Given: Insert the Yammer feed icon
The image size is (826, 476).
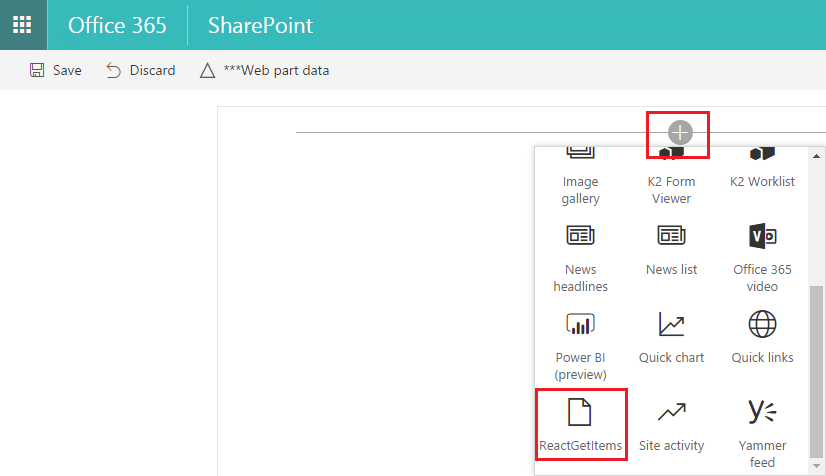Looking at the screenshot, I should coord(762,411).
